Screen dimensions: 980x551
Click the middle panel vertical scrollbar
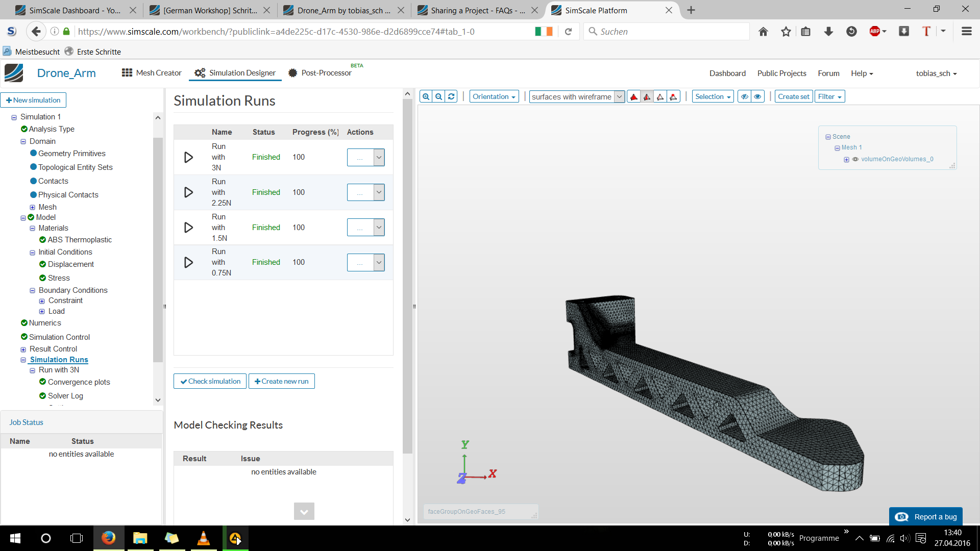point(407,275)
